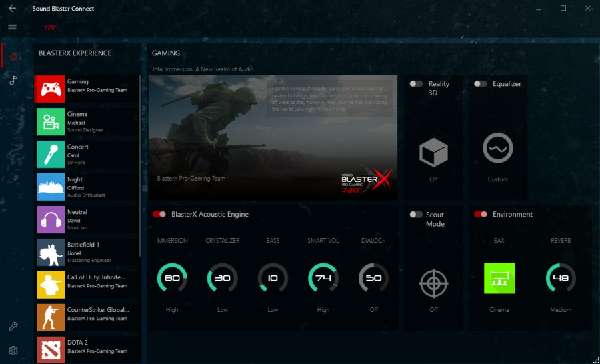Image resolution: width=600 pixels, height=364 pixels.
Task: Select the Concert profile by Carol
Action: (87, 155)
